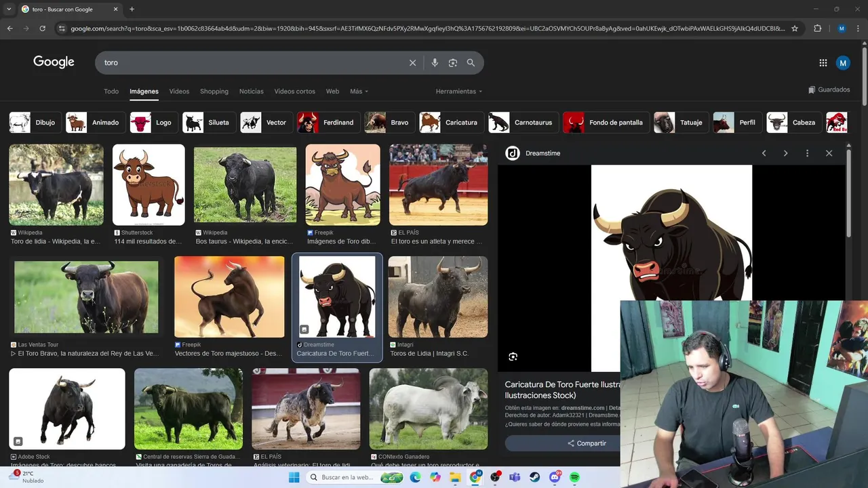Filter images by Ferdinand chip

pos(328,123)
